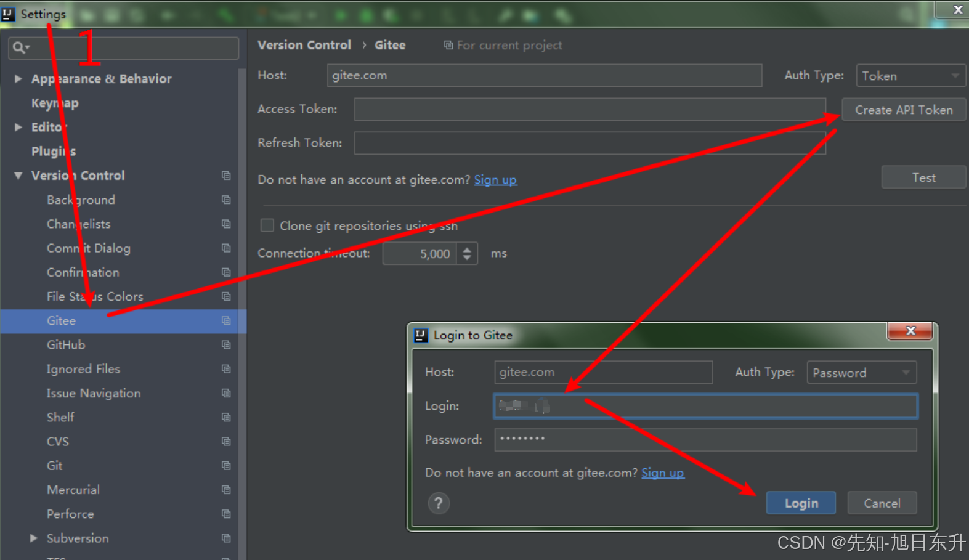Click the Password field in login dialog
This screenshot has width=969, height=560.
pos(705,440)
